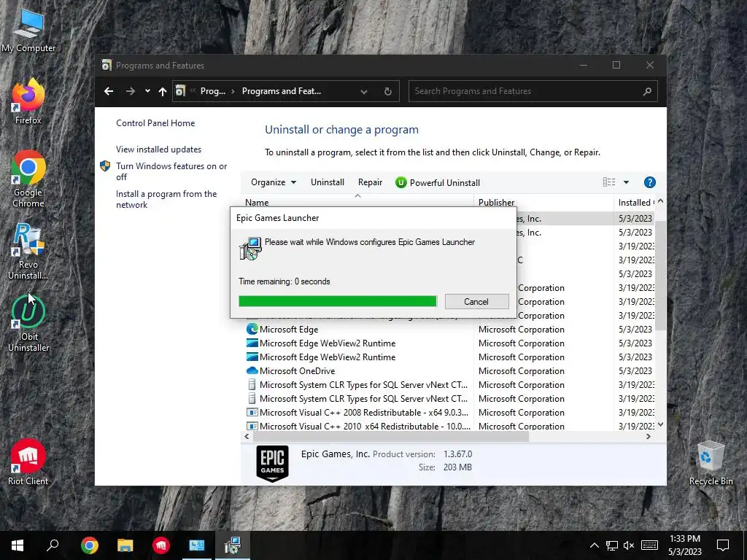Open the notification center icon
Image resolution: width=747 pixels, height=560 pixels.
click(723, 545)
